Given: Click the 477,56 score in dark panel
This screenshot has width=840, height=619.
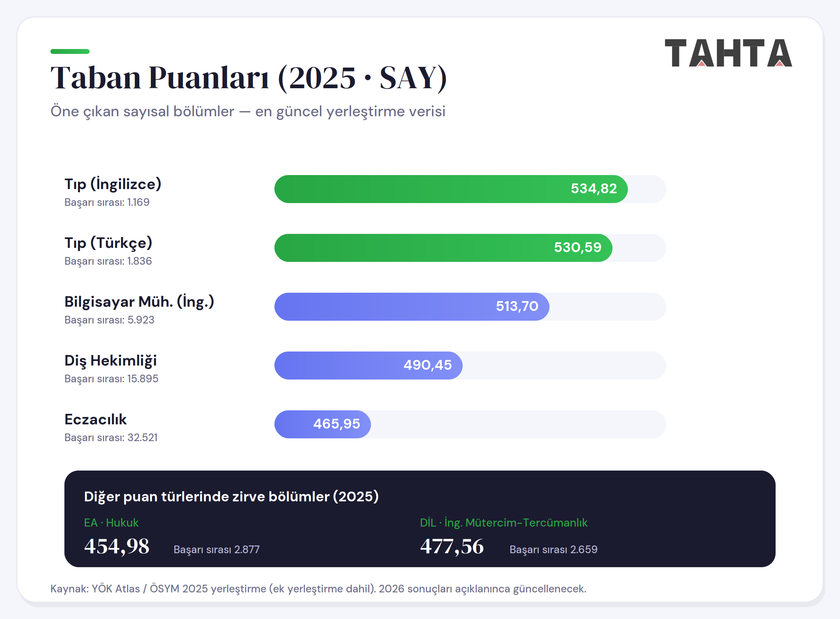Looking at the screenshot, I should click(452, 547).
